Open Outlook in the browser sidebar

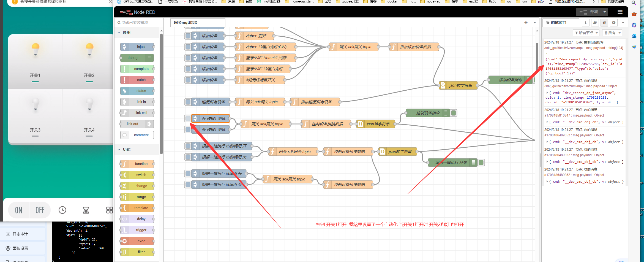click(634, 36)
